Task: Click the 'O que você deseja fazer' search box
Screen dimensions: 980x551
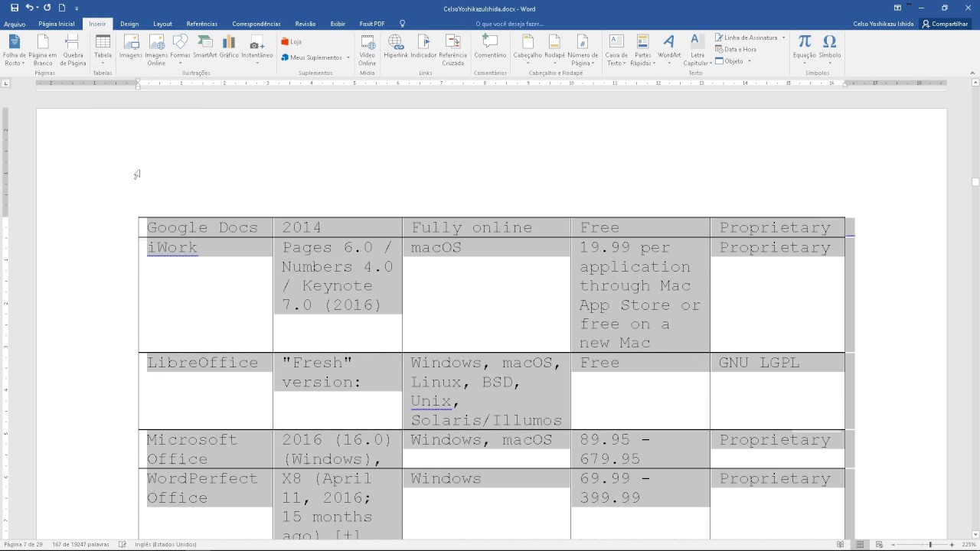Action: (510, 24)
